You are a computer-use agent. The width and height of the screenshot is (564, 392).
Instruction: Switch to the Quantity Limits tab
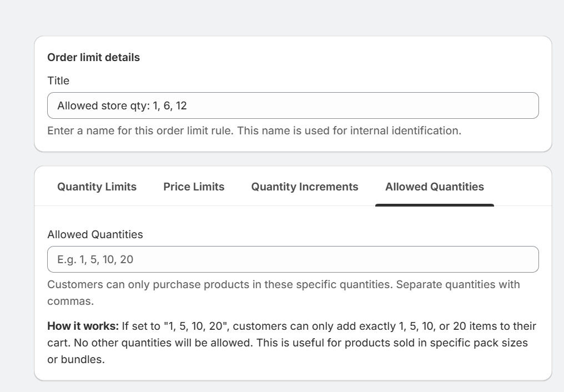click(97, 187)
